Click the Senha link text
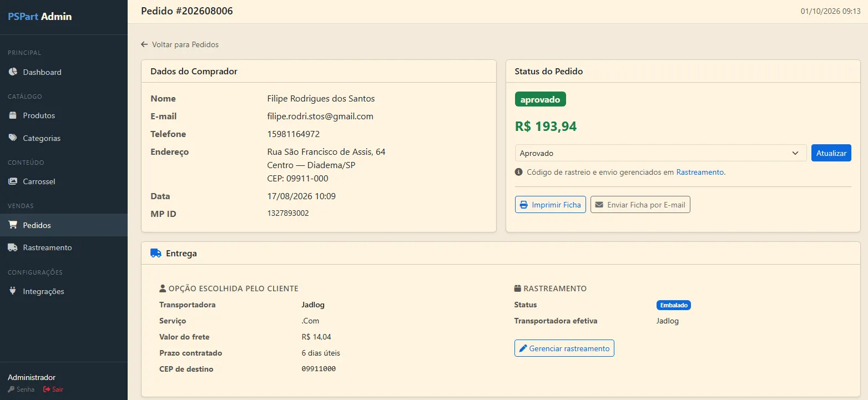This screenshot has height=400, width=868. (x=26, y=389)
